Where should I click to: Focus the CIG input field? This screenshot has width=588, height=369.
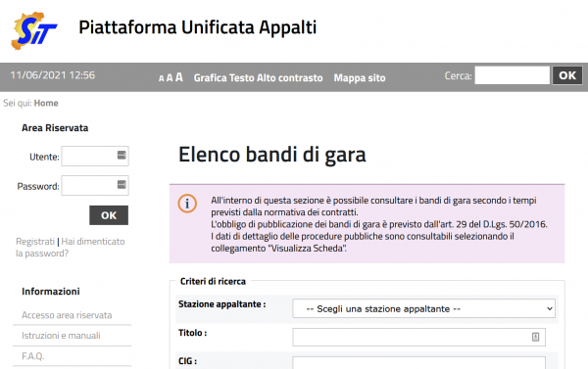pos(418,362)
